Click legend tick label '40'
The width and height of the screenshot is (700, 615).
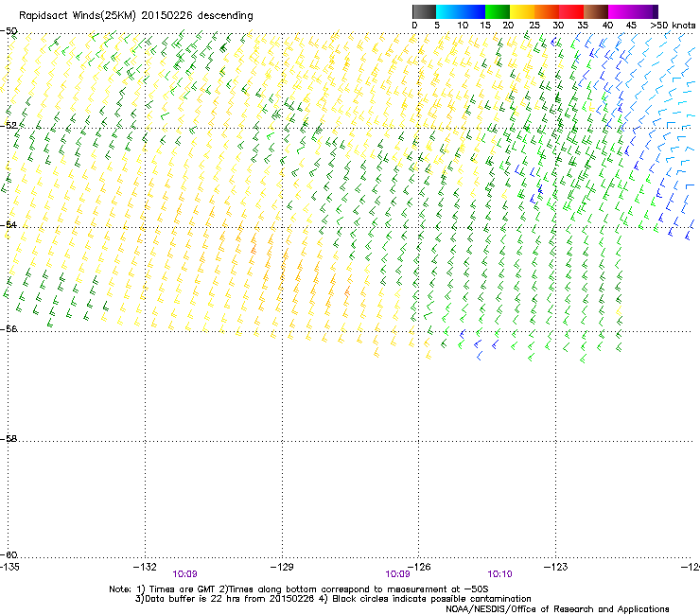pyautogui.click(x=607, y=26)
